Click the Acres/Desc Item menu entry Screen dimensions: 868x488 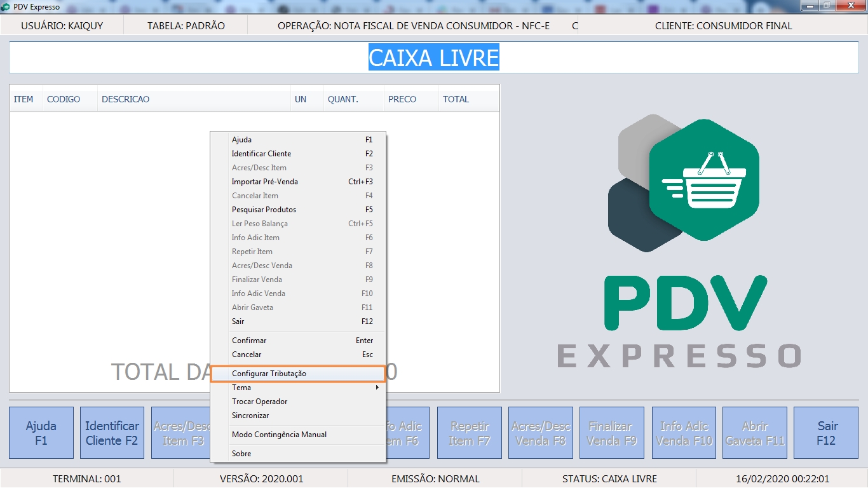(x=297, y=168)
